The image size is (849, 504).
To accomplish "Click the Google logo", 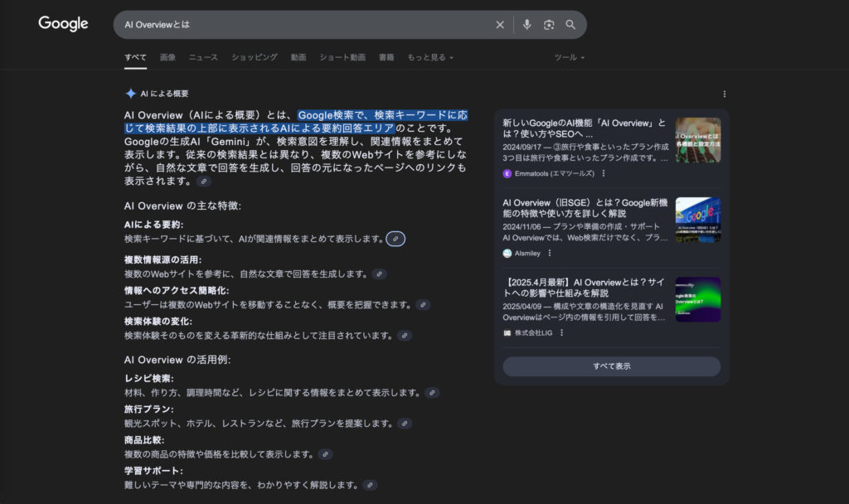I will click(63, 24).
